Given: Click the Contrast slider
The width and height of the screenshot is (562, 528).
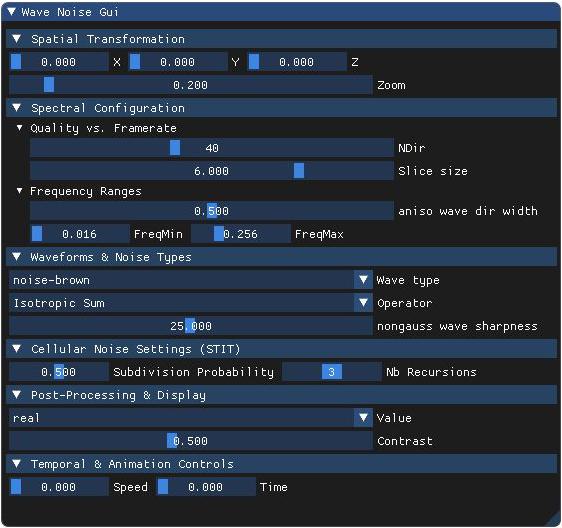Looking at the screenshot, I should (x=191, y=441).
